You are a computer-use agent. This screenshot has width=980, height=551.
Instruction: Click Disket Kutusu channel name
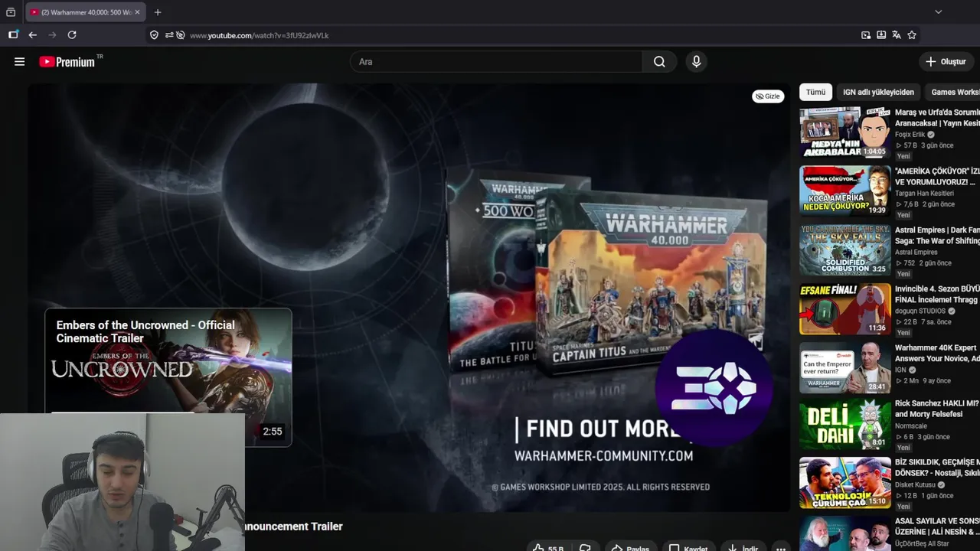(915, 485)
